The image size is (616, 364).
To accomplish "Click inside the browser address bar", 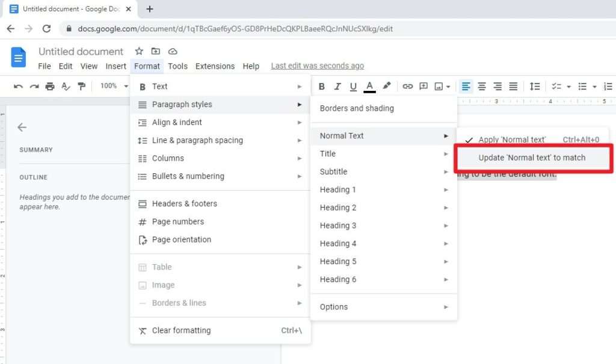I will tap(241, 28).
